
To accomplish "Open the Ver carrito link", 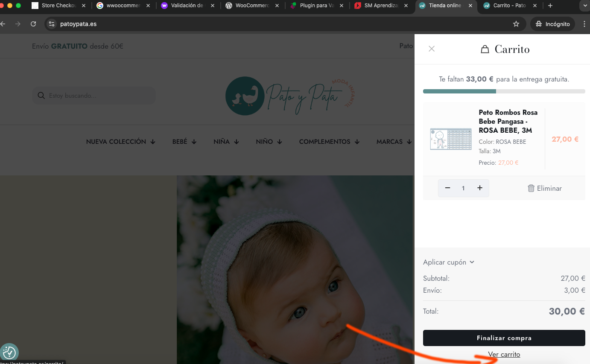I will pos(504,355).
